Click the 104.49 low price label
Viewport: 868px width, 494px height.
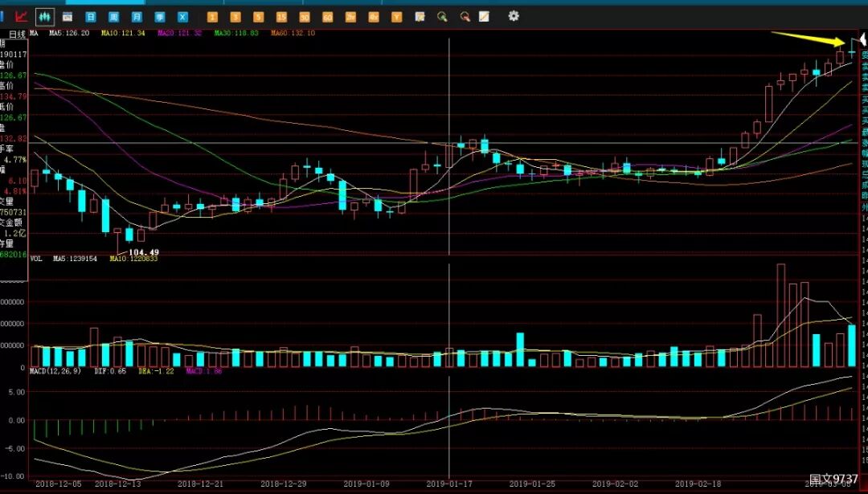(144, 252)
